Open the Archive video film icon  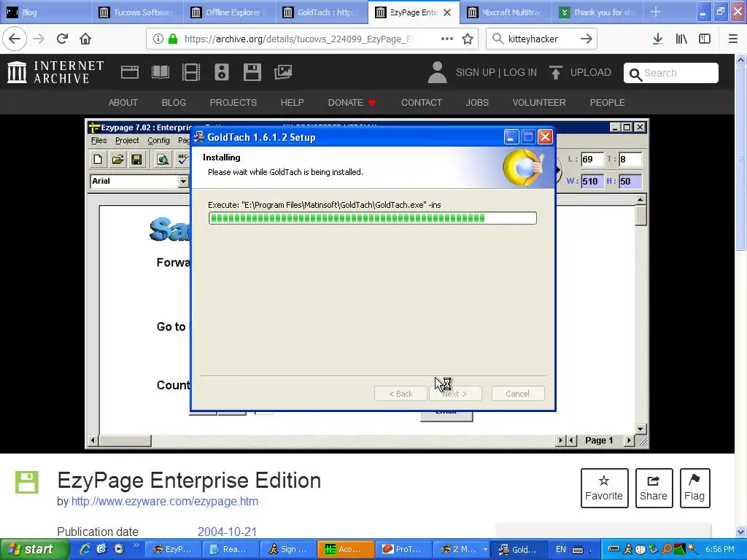click(x=191, y=72)
